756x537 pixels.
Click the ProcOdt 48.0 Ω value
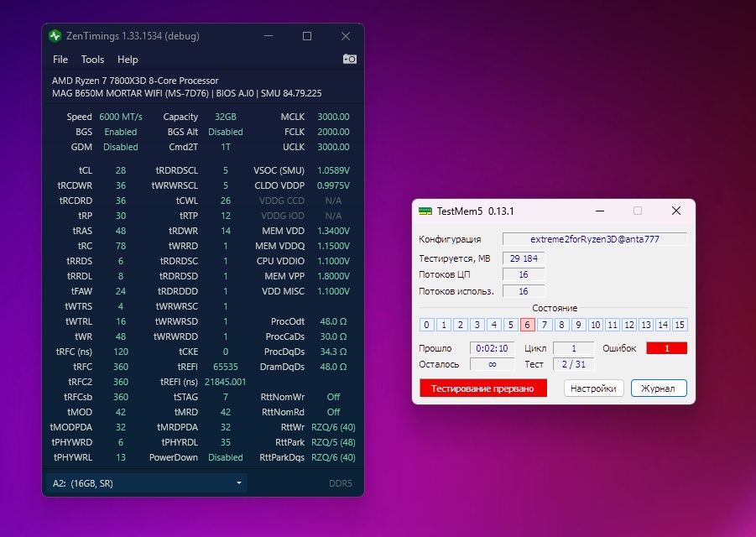click(x=333, y=321)
